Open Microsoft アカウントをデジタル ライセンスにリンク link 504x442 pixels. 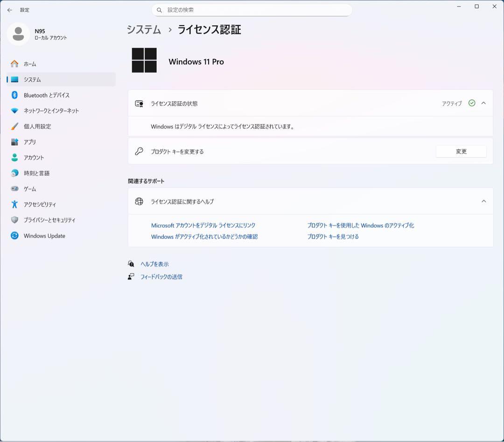tap(203, 225)
